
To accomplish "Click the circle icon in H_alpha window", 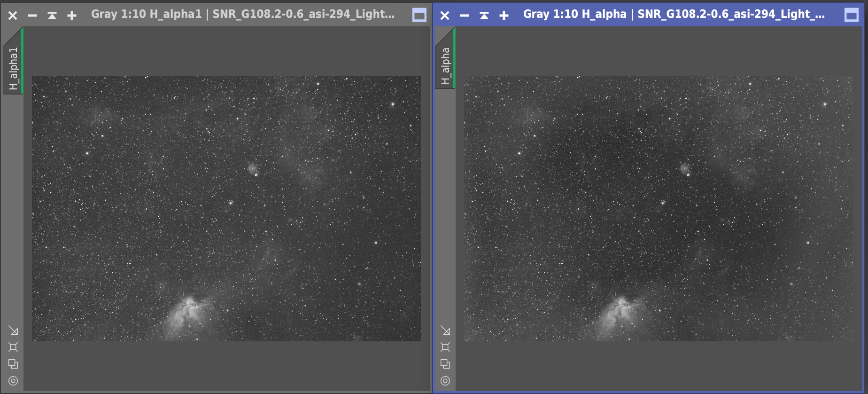I will pyautogui.click(x=445, y=381).
